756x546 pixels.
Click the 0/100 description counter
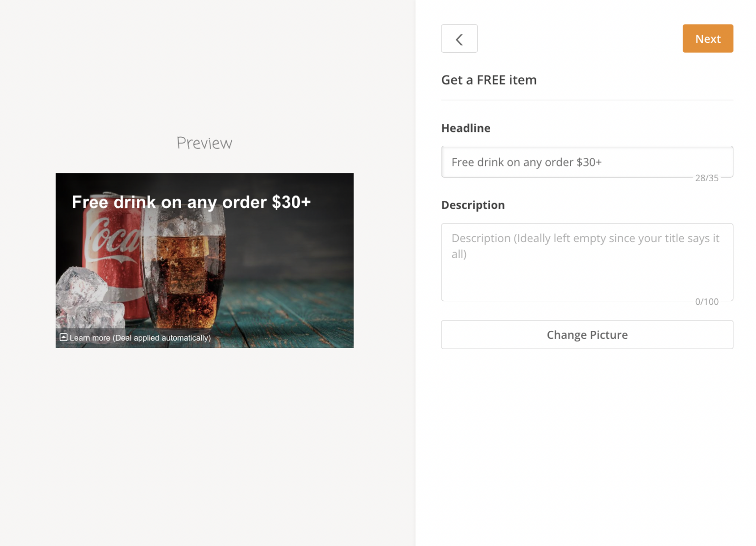(707, 301)
